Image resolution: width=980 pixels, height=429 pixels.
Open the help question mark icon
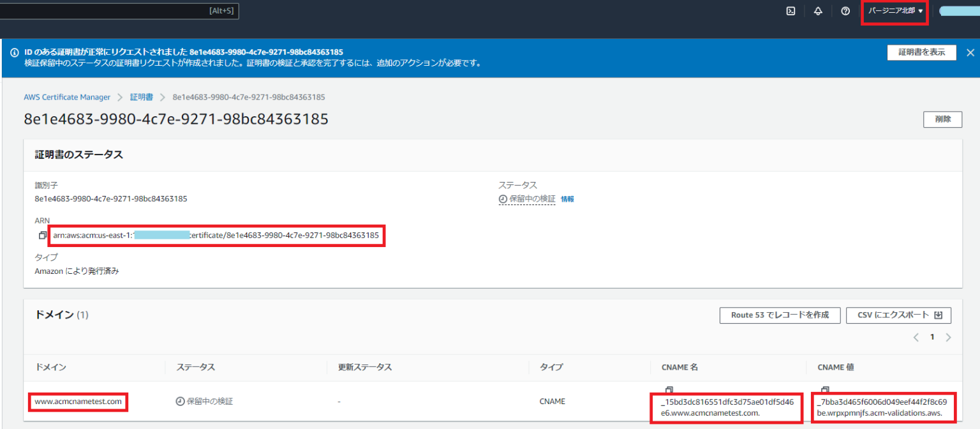pos(845,10)
